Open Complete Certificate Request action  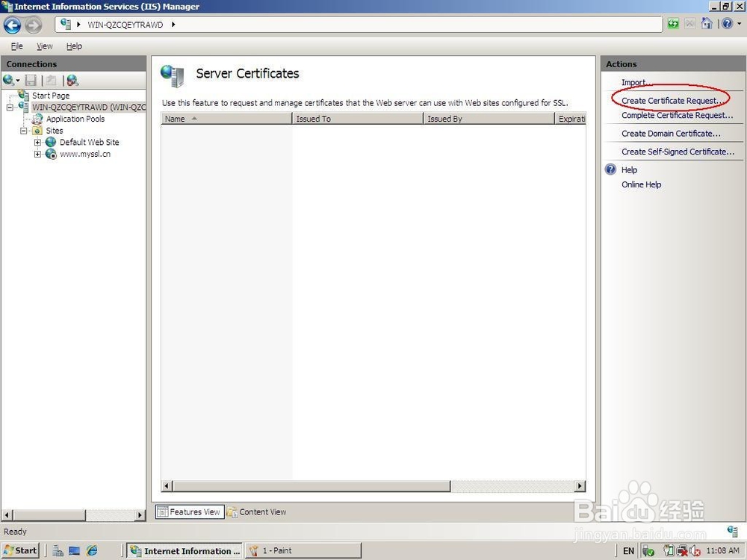(677, 115)
